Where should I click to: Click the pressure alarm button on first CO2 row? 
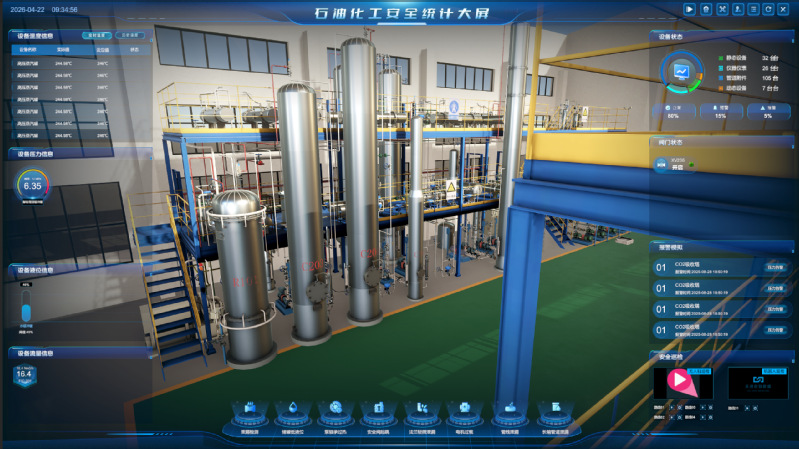[x=775, y=268]
